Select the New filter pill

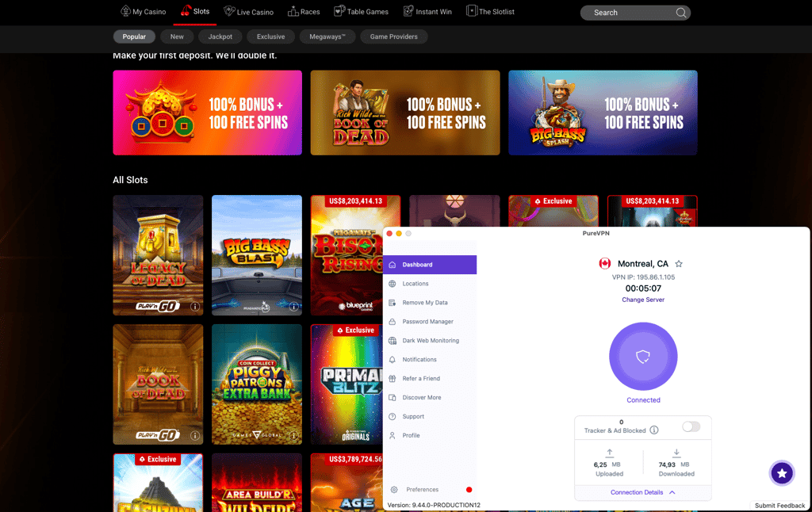coord(177,36)
